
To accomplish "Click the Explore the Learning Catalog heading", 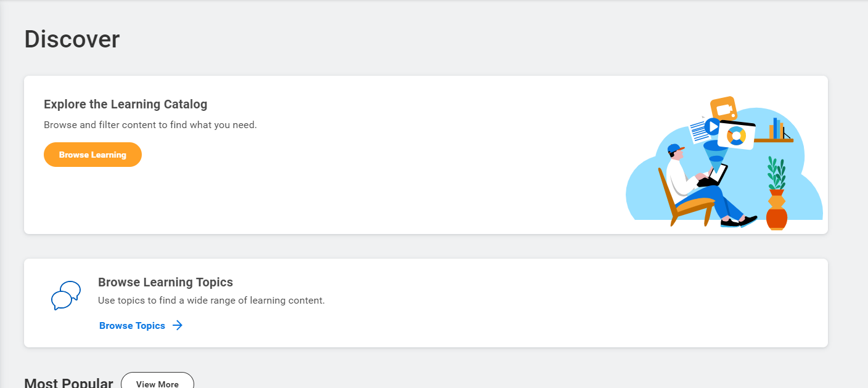I will (126, 104).
